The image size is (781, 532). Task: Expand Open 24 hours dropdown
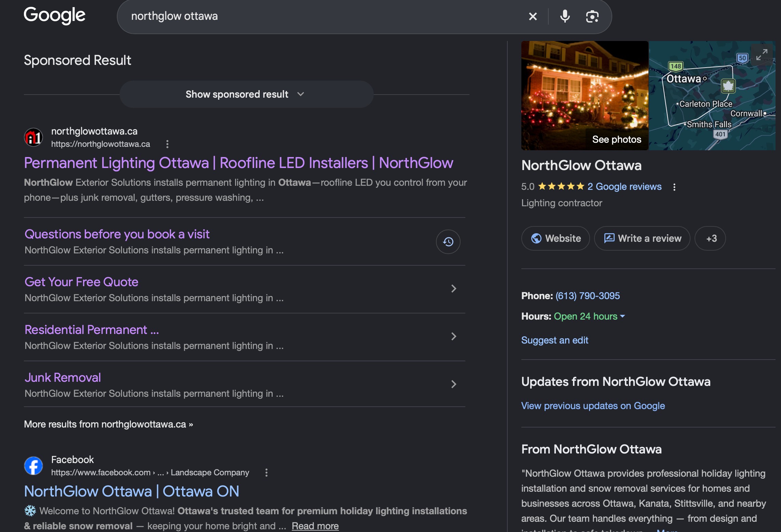click(x=589, y=316)
